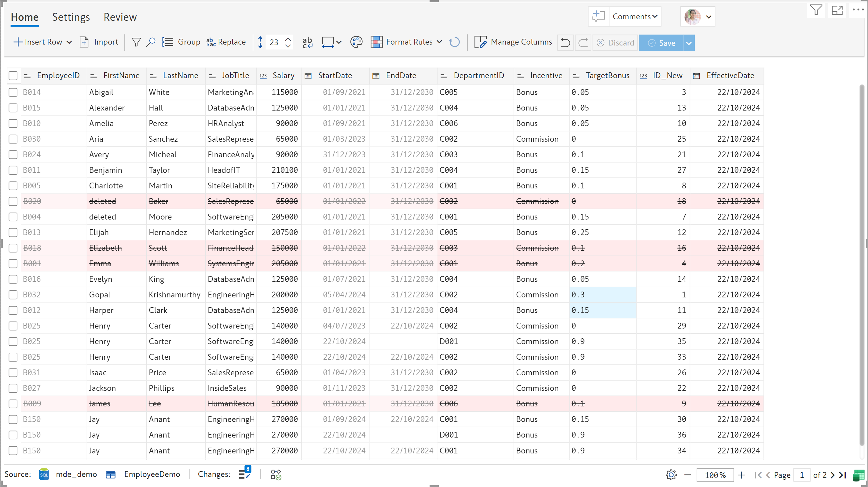Switch to the Settings tab

[x=71, y=17]
